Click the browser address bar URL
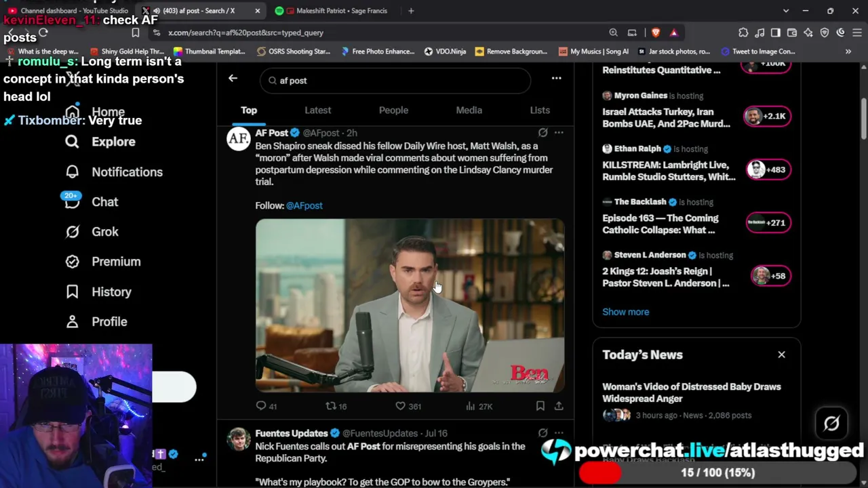Screen dimensions: 868x488 coord(245,33)
